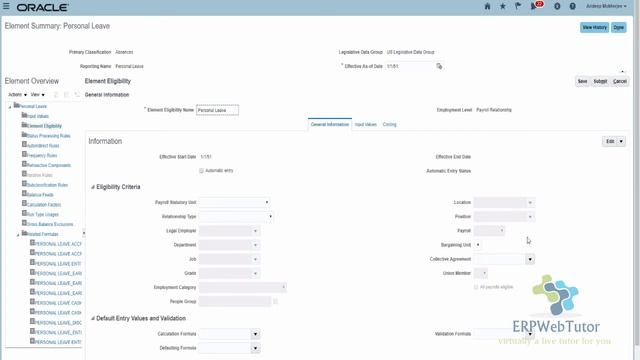Click the Submit button
The image size is (640, 360).
point(600,81)
